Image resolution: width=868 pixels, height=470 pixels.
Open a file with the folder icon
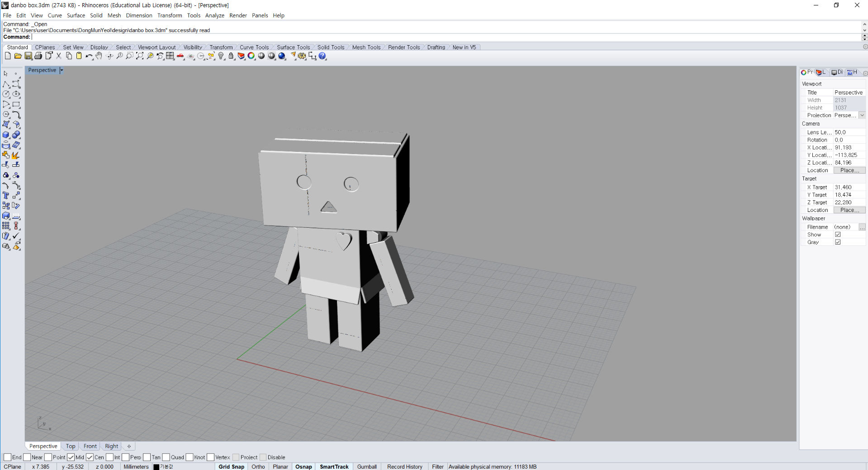coord(18,56)
